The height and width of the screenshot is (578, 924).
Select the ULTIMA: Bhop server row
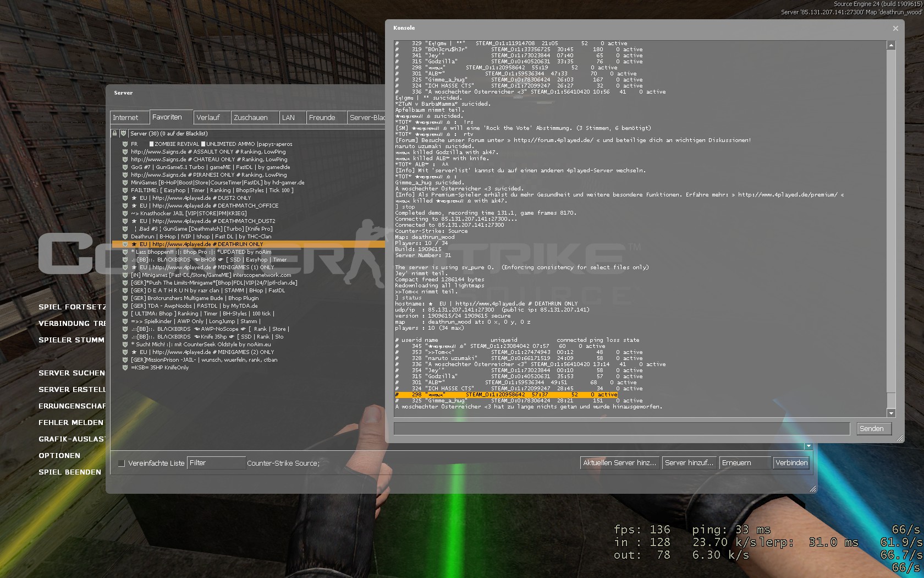point(248,313)
